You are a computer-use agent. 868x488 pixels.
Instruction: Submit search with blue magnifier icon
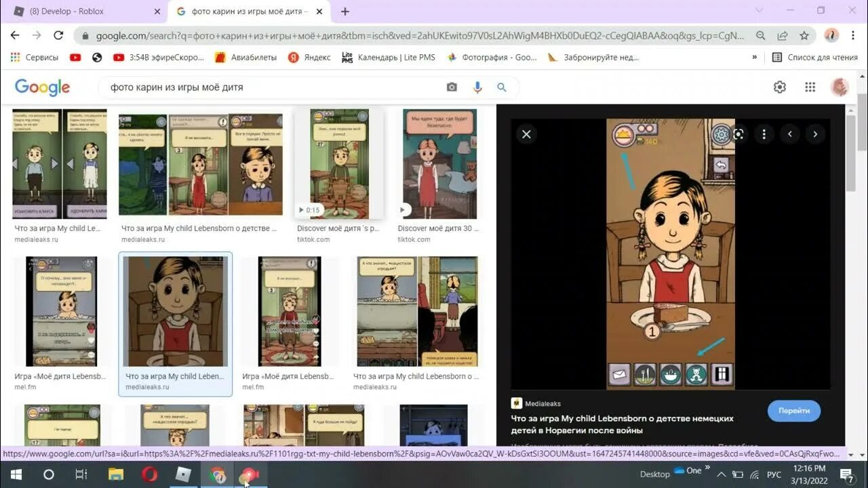pyautogui.click(x=502, y=87)
